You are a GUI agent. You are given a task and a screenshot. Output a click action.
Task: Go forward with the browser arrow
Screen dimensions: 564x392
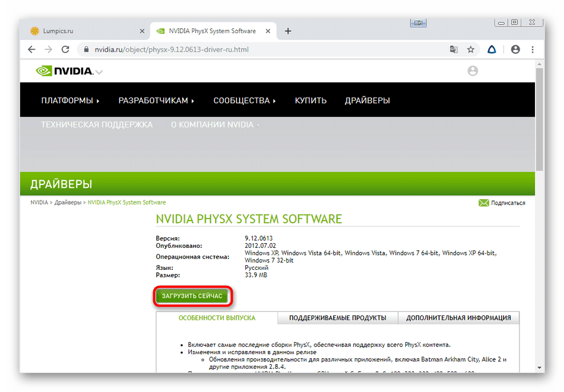[49, 50]
